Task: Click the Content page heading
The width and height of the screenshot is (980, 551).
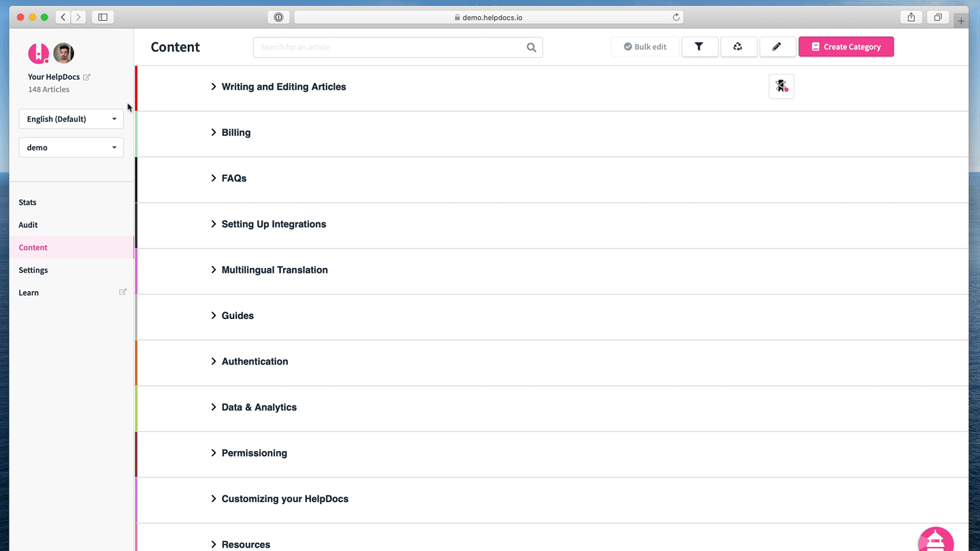Action: pos(175,47)
